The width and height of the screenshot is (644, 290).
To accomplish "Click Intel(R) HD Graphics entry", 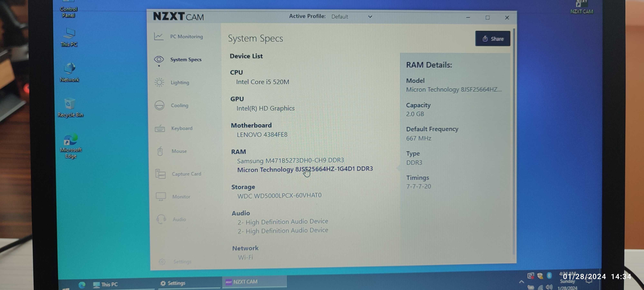I will [x=265, y=108].
